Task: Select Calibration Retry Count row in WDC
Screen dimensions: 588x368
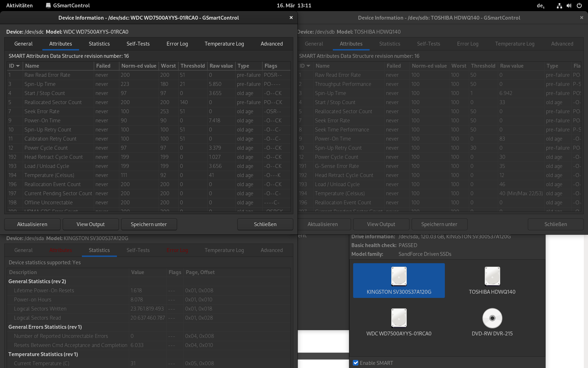Action: (149, 139)
